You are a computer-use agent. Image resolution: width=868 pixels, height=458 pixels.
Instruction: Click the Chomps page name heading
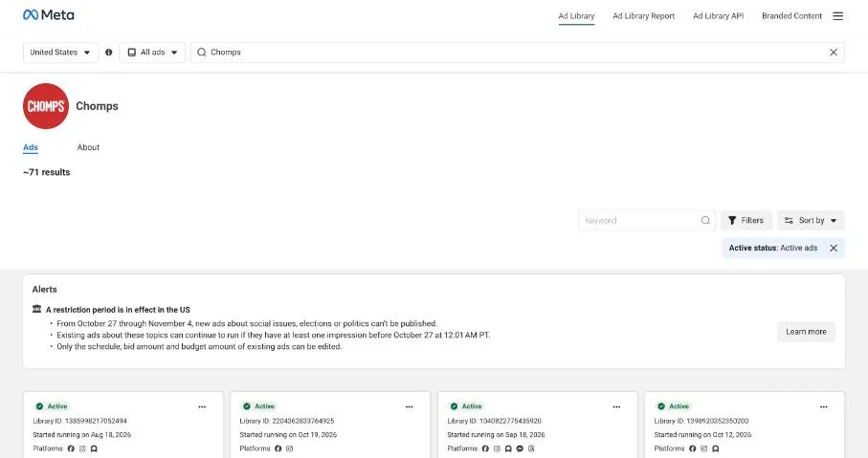coord(97,105)
